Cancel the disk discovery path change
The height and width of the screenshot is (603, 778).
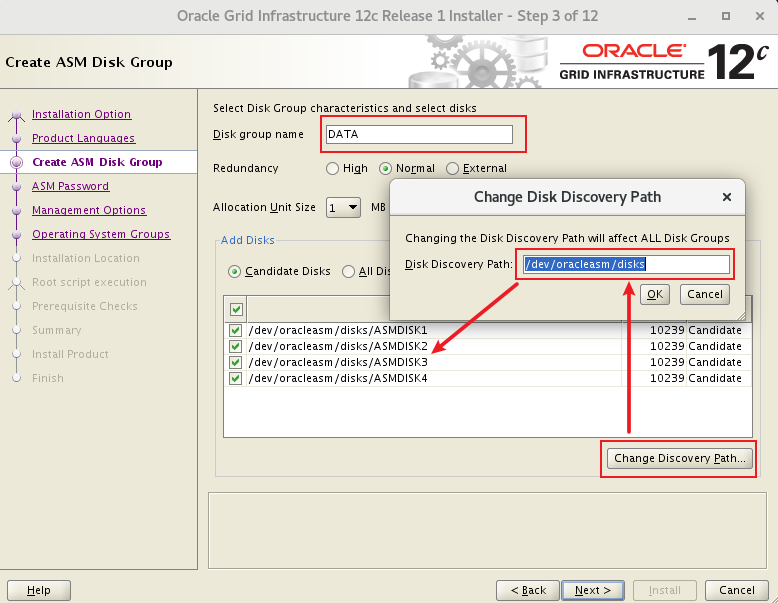click(x=704, y=294)
